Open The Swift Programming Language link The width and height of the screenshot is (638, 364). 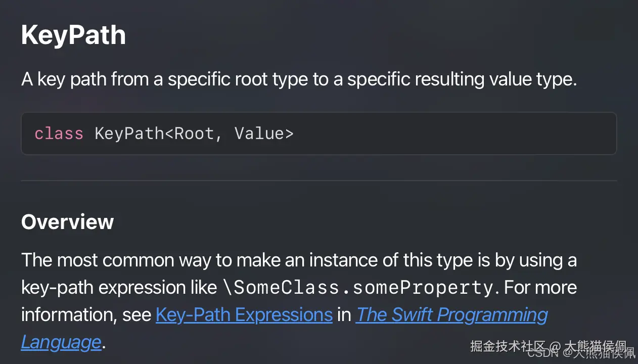pyautogui.click(x=451, y=314)
